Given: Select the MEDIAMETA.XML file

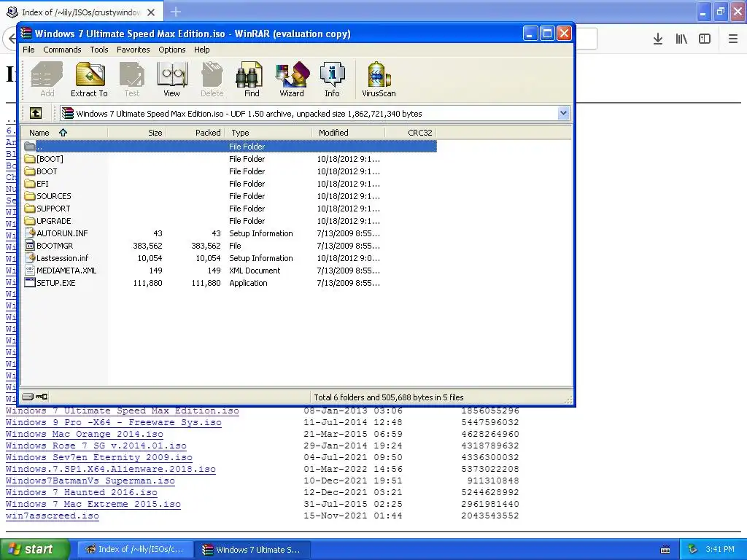Looking at the screenshot, I should pos(230,271).
